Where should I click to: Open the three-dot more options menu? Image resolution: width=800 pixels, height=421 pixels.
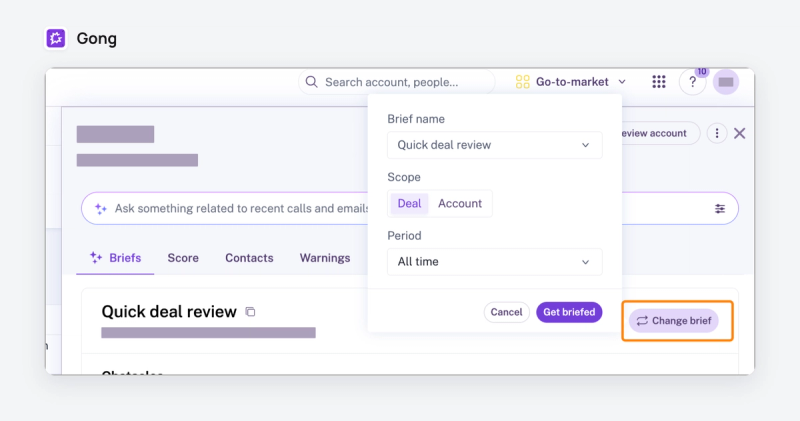(x=717, y=133)
